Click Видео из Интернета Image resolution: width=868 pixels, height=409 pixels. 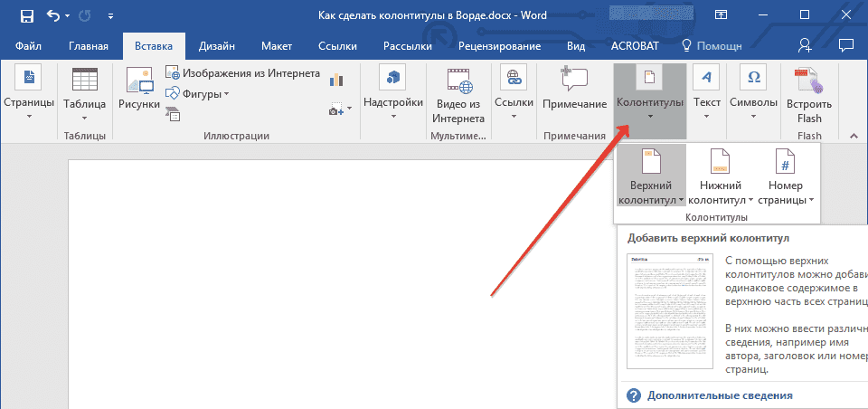[460, 94]
